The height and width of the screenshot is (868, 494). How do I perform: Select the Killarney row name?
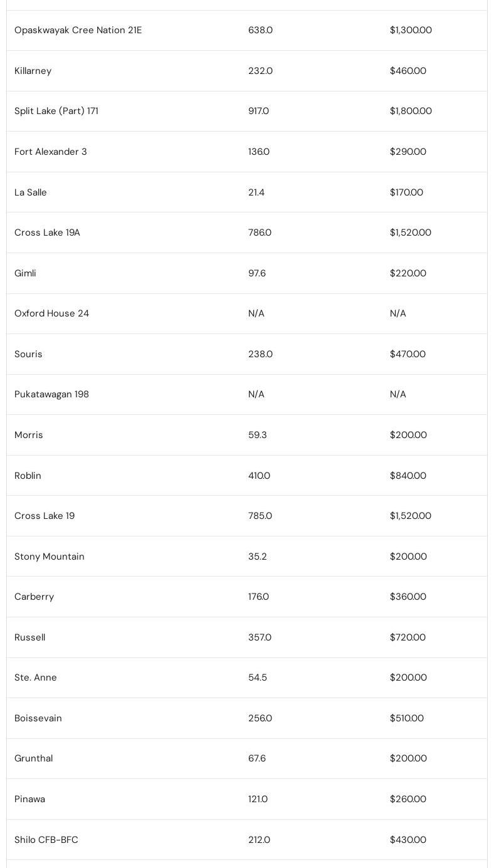tap(33, 71)
